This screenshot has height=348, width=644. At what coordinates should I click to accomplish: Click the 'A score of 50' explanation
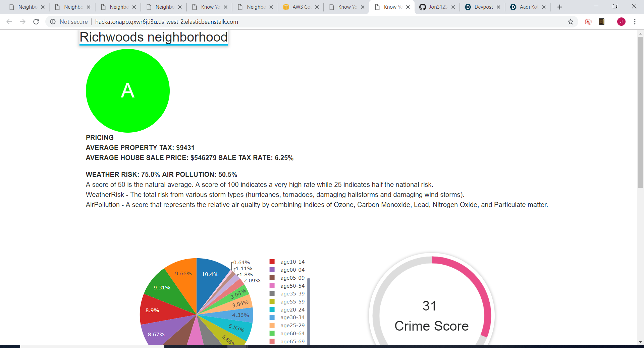click(259, 185)
